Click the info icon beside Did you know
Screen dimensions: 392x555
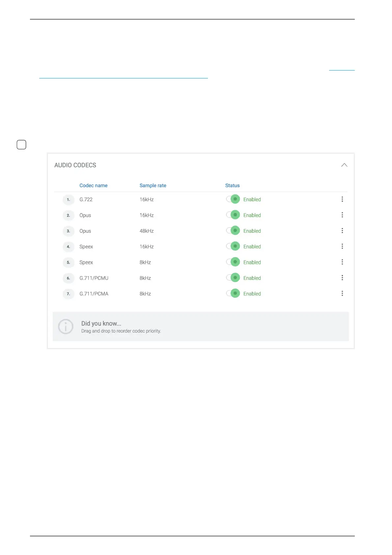pos(66,327)
